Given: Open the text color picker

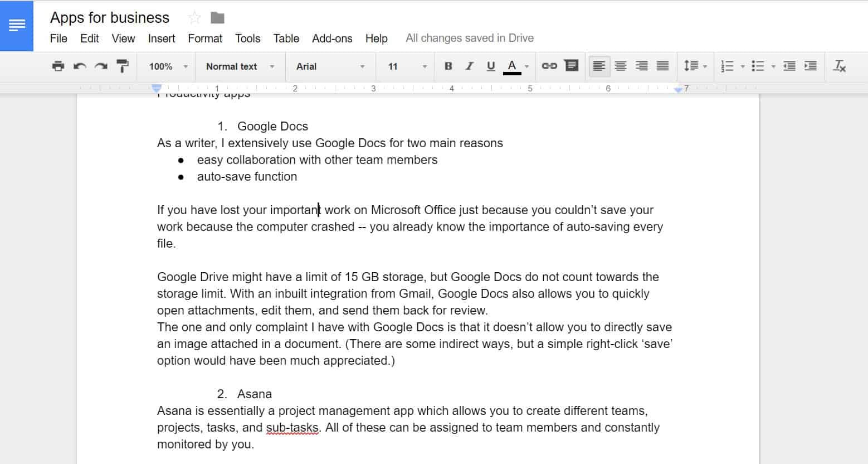Looking at the screenshot, I should click(512, 66).
